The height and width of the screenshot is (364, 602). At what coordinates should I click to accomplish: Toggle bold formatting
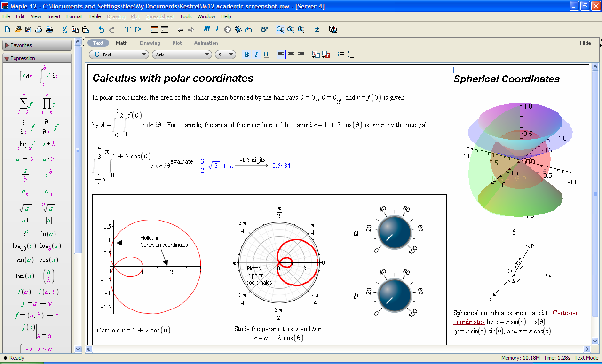(x=246, y=55)
